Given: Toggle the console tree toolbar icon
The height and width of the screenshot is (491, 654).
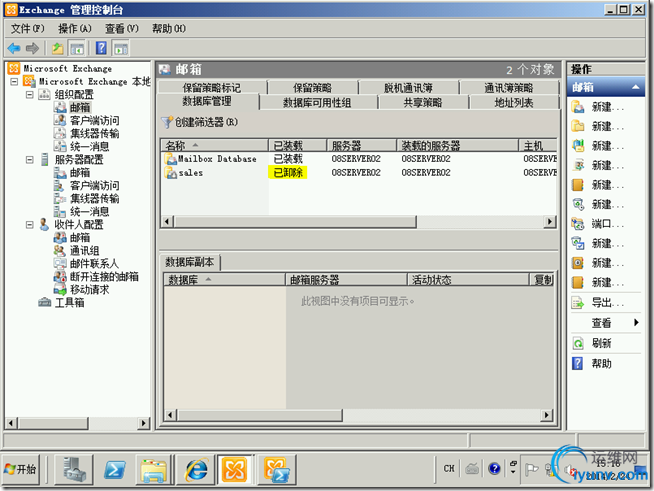Looking at the screenshot, I should 77,48.
